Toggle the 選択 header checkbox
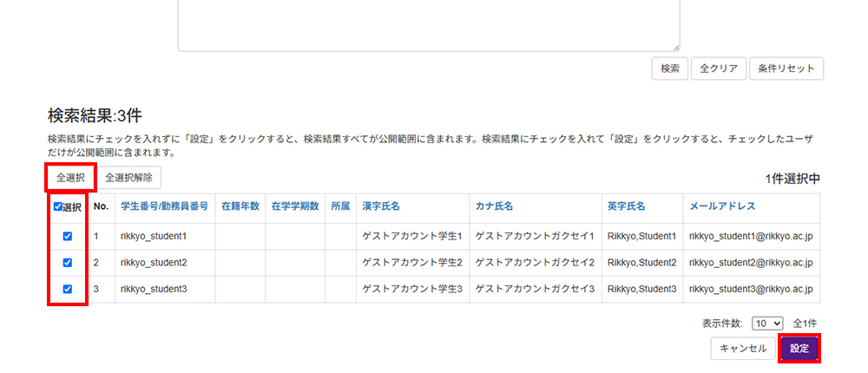 pyautogui.click(x=58, y=207)
